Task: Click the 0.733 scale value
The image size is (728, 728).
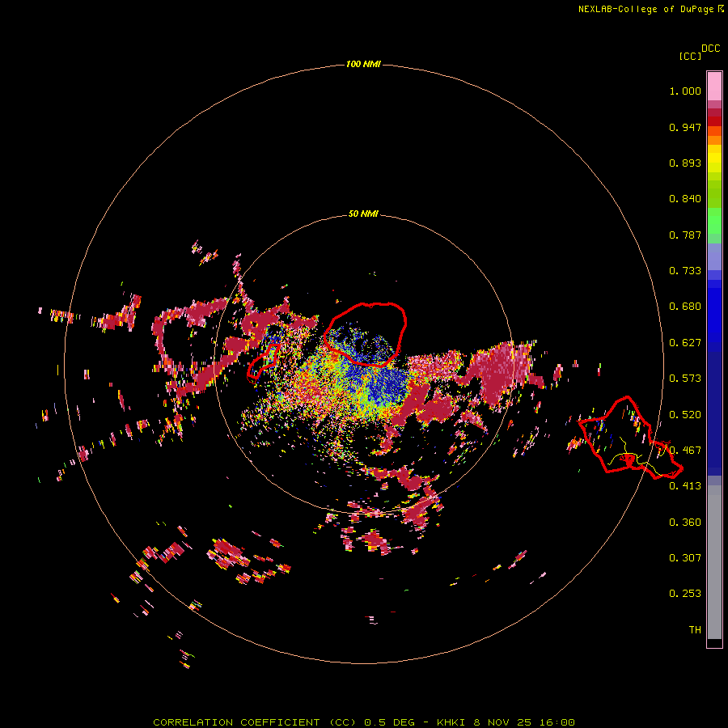Action: [x=685, y=271]
